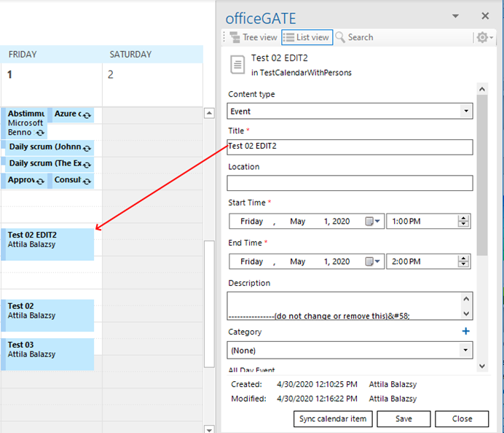This screenshot has height=433, width=504.
Task: Open the Start Time calendar picker
Action: [x=374, y=222]
